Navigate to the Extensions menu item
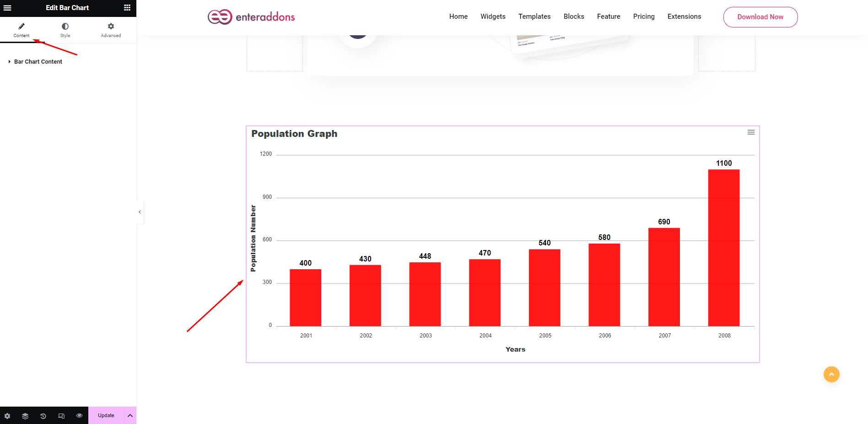The height and width of the screenshot is (424, 868). point(684,16)
